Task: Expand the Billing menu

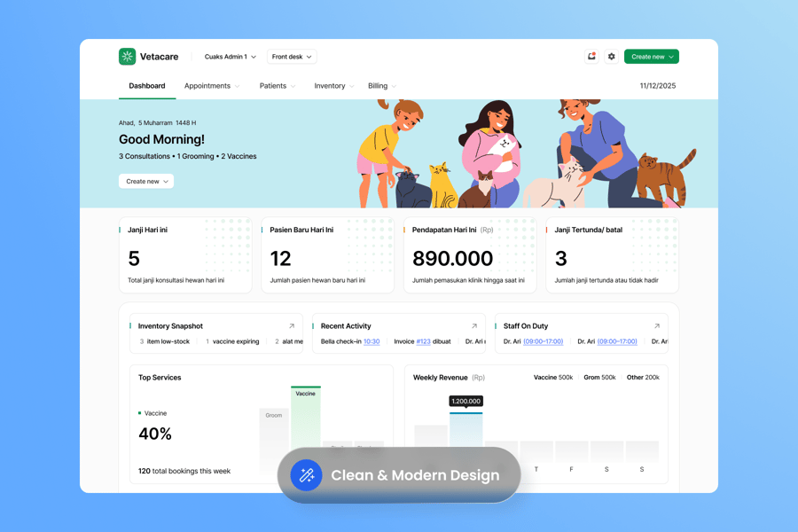Action: pyautogui.click(x=382, y=86)
